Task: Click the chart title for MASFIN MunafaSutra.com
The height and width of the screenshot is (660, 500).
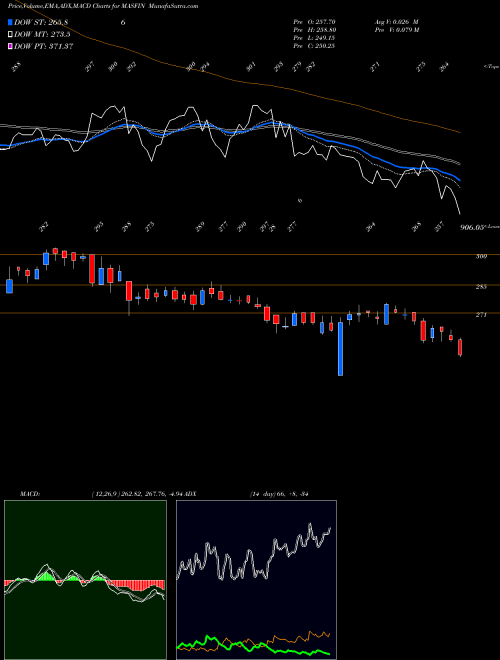Action: tap(103, 6)
